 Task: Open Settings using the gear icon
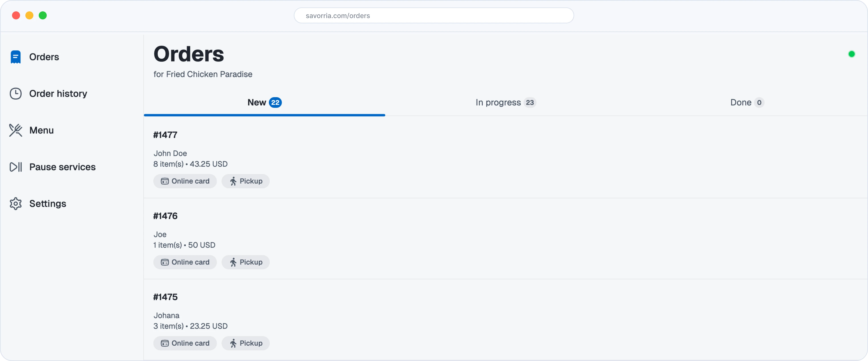[16, 203]
